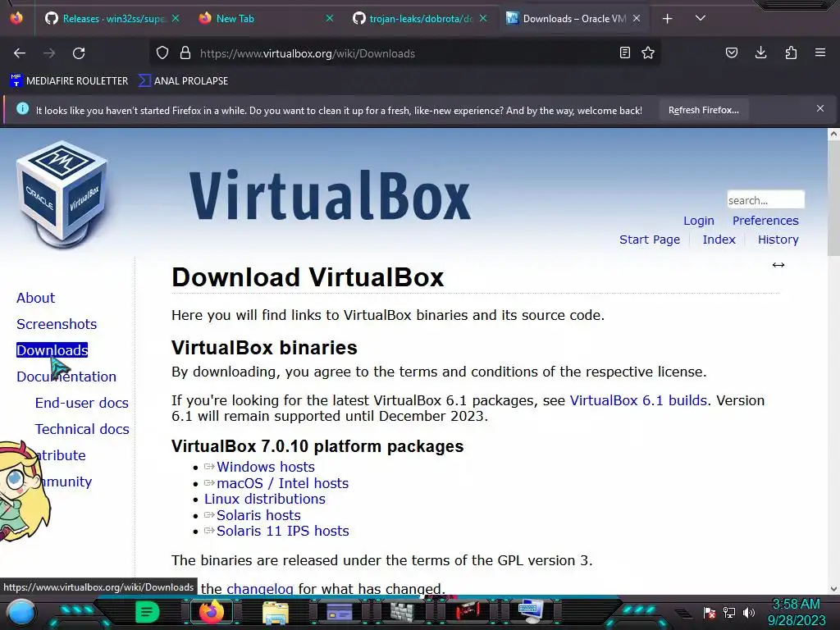
Task: Open the ANAL PROLAPSE bookmark
Action: 183,81
